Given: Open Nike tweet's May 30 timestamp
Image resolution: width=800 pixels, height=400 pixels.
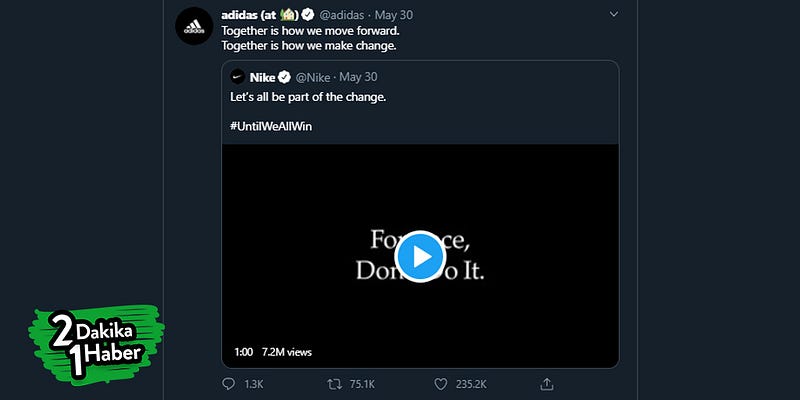Looking at the screenshot, I should click(359, 77).
